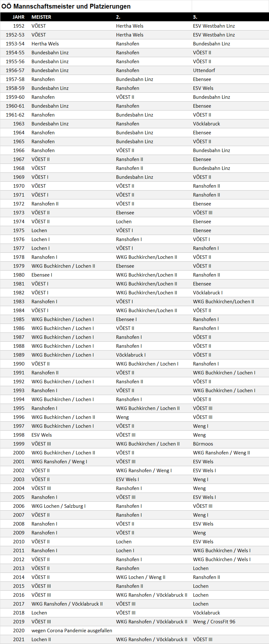Click runner-up 'Ranshofen II' in the 2015 row

pyautogui.click(x=129, y=586)
